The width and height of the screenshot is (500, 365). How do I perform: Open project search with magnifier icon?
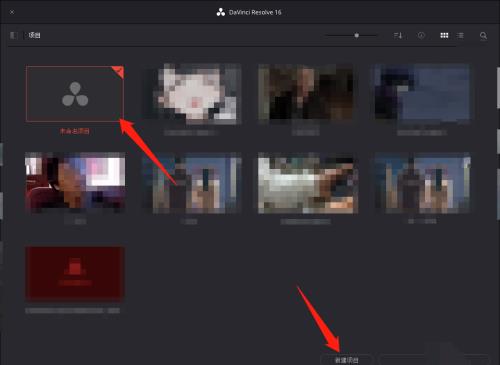point(483,36)
